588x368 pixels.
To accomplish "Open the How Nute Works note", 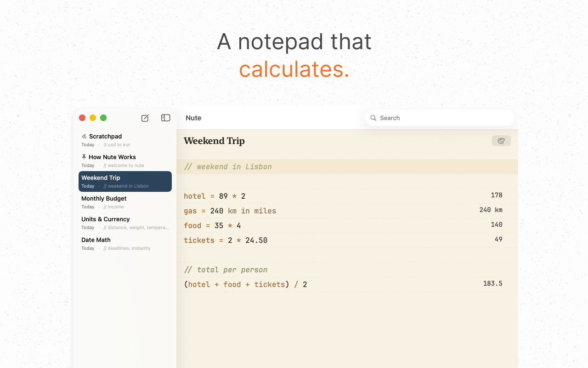I will pyautogui.click(x=125, y=161).
